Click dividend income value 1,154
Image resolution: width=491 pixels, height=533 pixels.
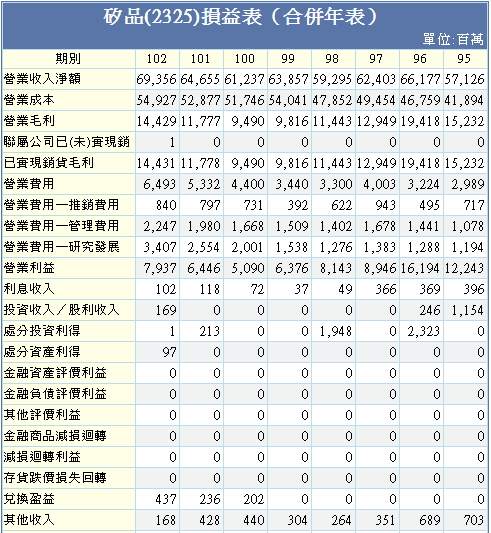click(x=468, y=310)
